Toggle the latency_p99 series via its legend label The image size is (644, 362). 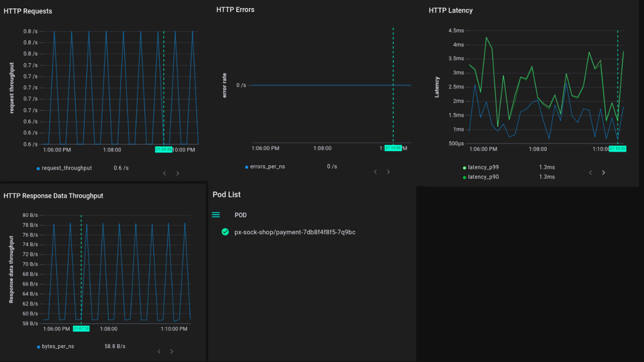coord(482,167)
